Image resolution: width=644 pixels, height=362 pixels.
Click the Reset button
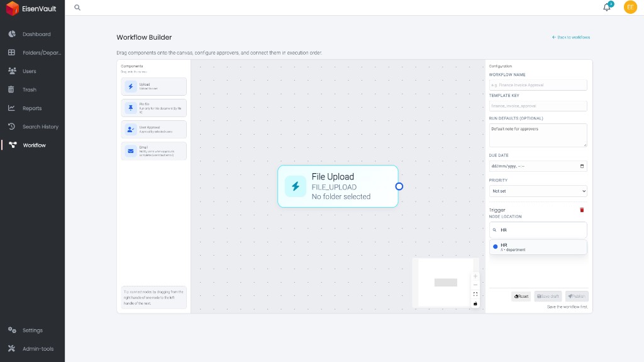[x=521, y=296]
